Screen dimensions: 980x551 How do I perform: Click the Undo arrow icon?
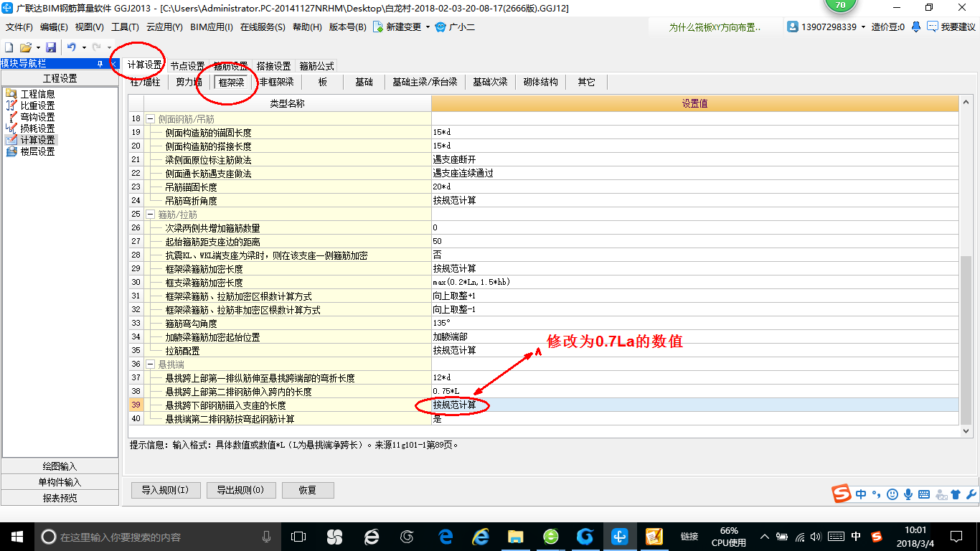coord(72,47)
